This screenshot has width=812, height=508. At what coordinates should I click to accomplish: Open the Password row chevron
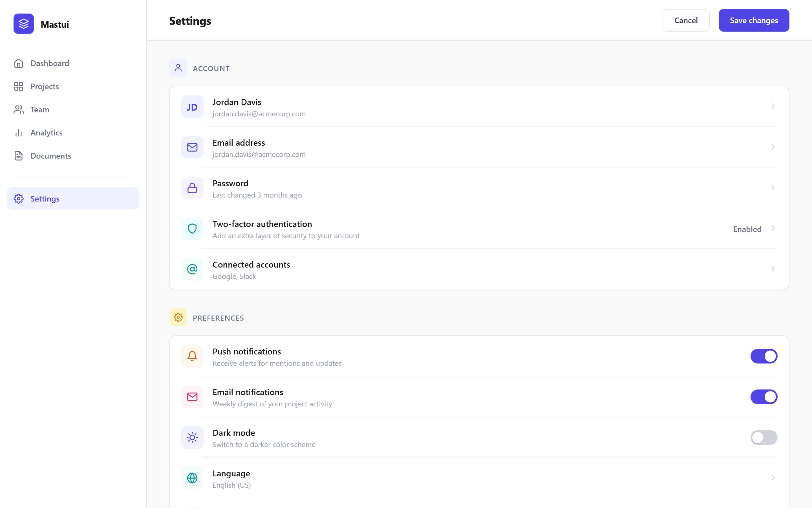coord(773,187)
